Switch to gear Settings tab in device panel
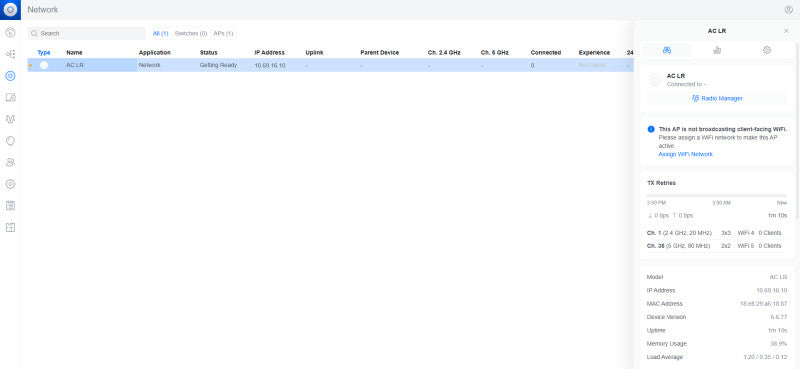This screenshot has height=369, width=800. pos(767,50)
